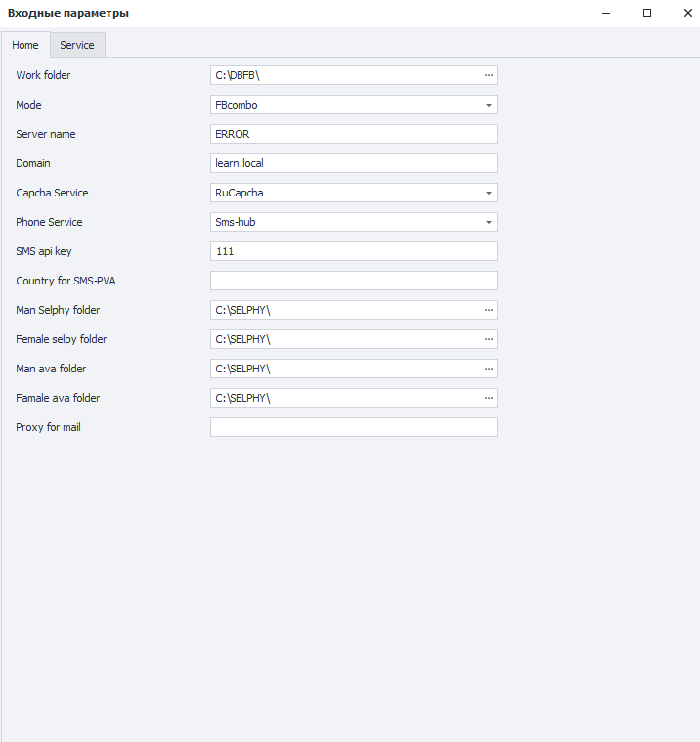Click the ellipsis for Famale ava folder
700x742 pixels.
point(488,398)
